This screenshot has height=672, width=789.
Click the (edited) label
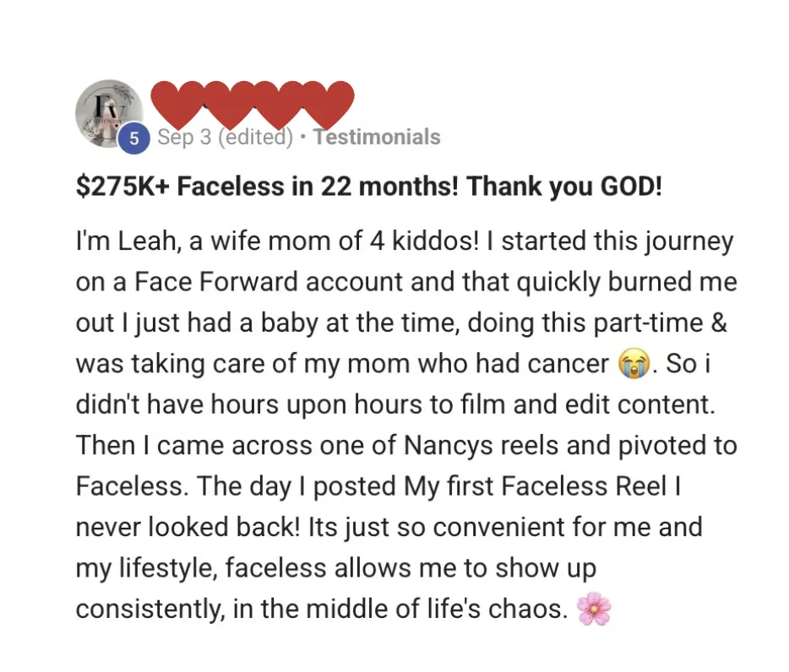(255, 137)
